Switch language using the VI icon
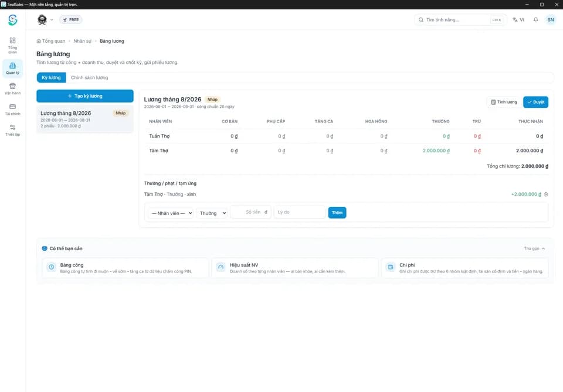The height and width of the screenshot is (392, 563). coord(518,20)
